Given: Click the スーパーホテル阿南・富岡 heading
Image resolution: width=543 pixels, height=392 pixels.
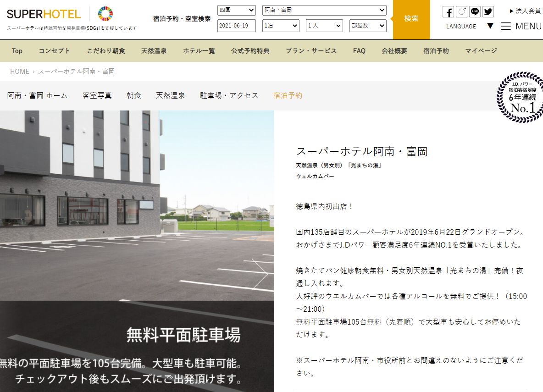Looking at the screenshot, I should (x=362, y=151).
